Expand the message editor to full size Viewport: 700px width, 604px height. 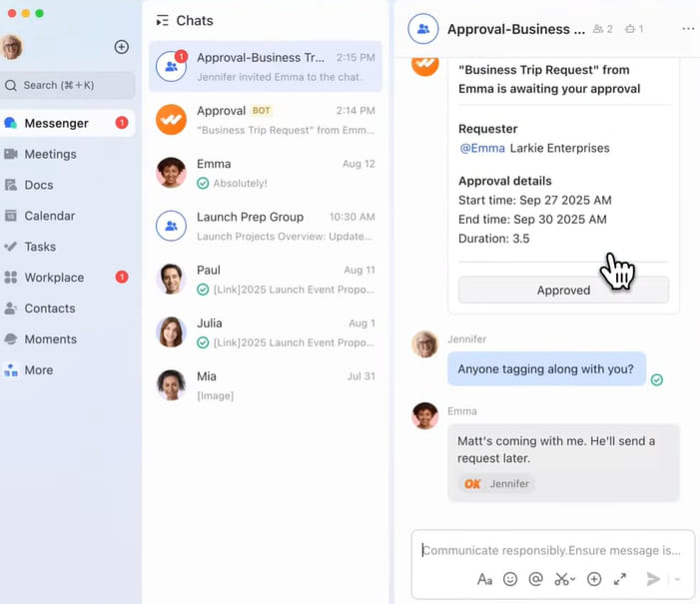click(620, 579)
